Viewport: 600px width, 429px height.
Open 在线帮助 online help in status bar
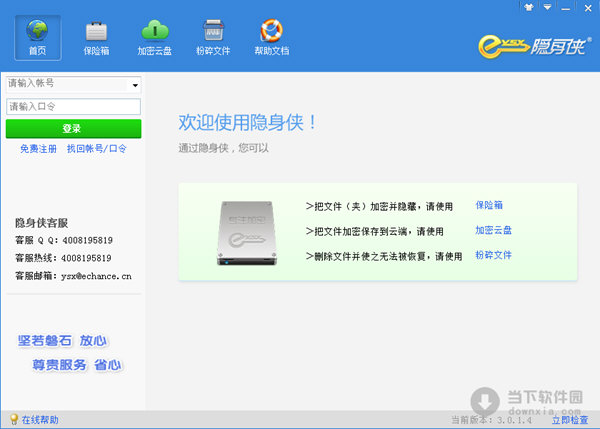40,420
